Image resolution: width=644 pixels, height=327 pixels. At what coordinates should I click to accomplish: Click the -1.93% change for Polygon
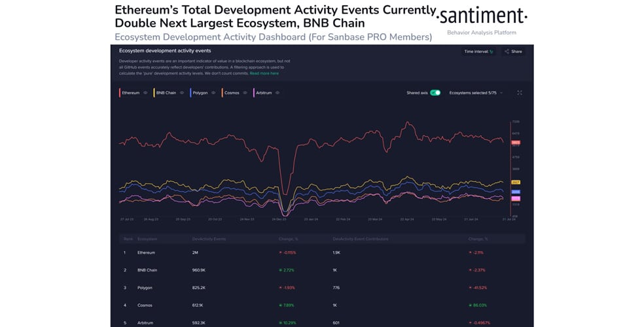287,288
